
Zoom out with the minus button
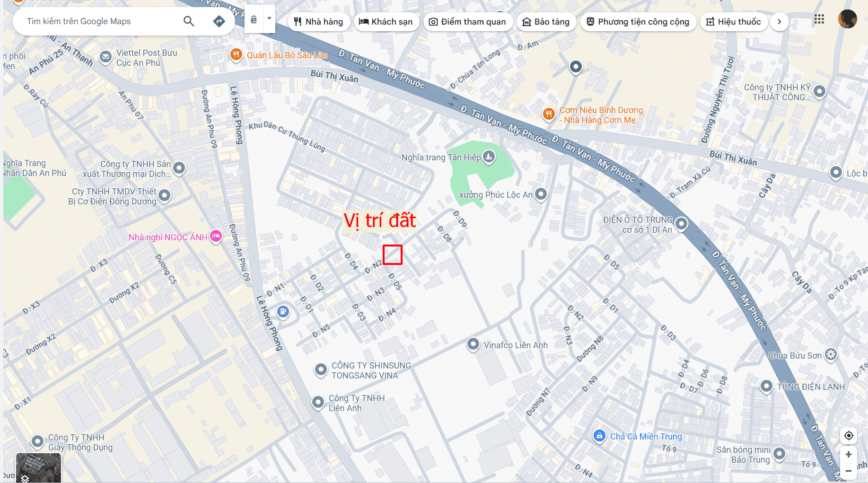pyautogui.click(x=849, y=471)
